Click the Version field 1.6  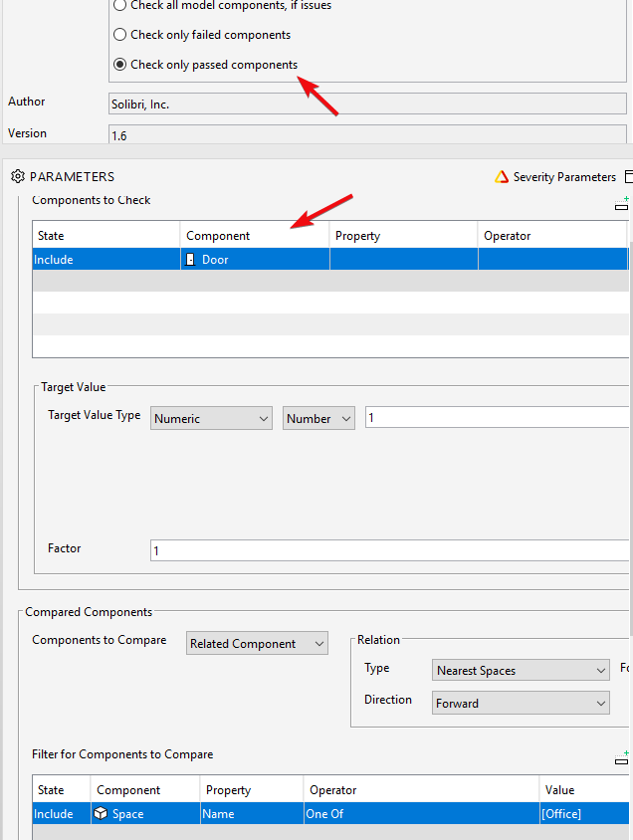point(367,134)
